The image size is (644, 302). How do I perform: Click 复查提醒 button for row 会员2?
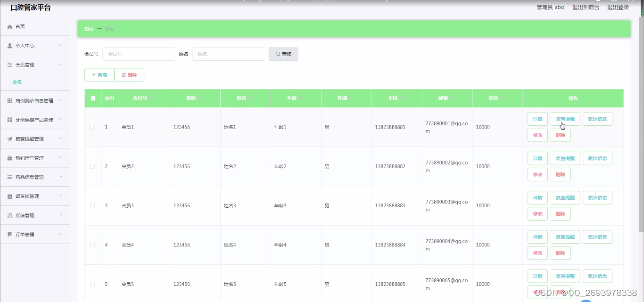565,158
